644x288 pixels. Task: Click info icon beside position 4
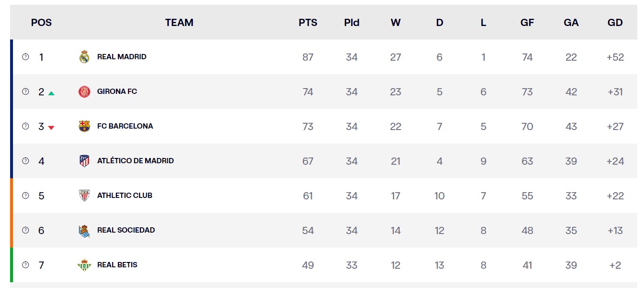[25, 161]
